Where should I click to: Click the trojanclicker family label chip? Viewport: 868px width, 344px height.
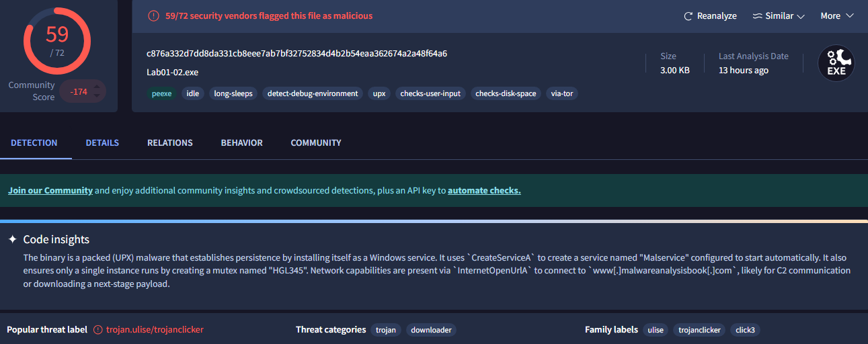(x=699, y=330)
